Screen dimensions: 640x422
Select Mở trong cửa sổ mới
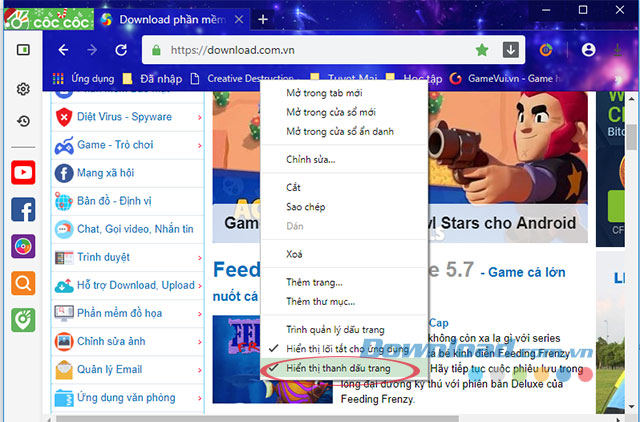tap(344, 112)
